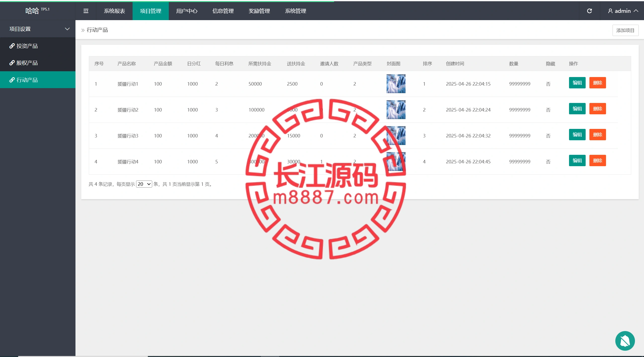Open the 用户中心 menu

(x=187, y=11)
